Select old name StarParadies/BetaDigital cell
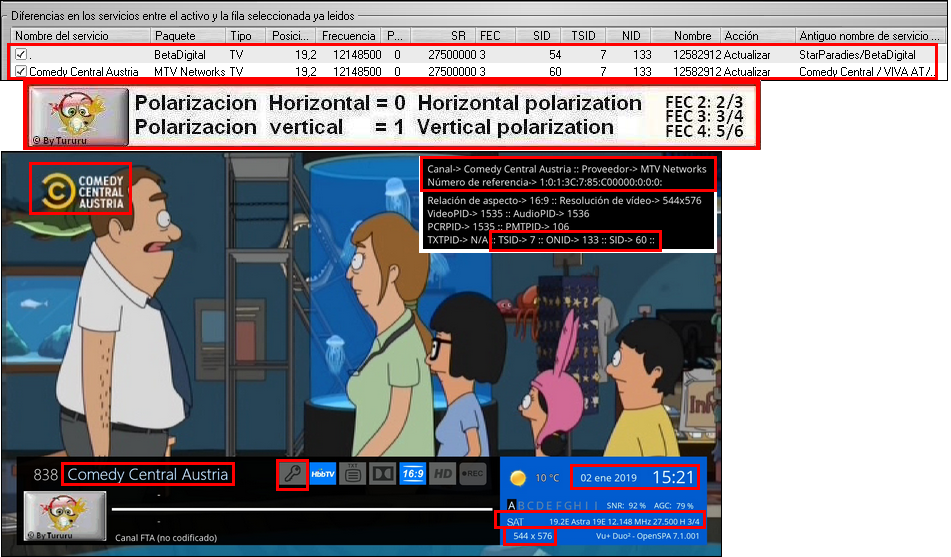 point(857,55)
